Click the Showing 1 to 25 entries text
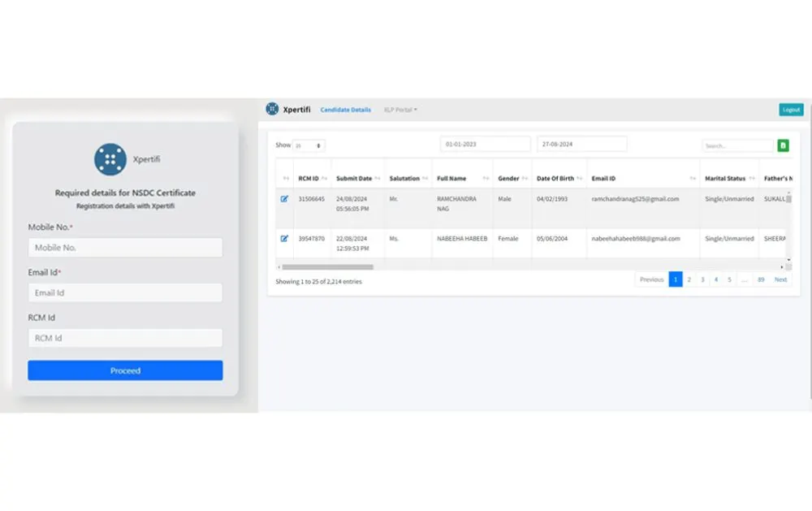Screen dimensions: 812x511 click(x=318, y=282)
